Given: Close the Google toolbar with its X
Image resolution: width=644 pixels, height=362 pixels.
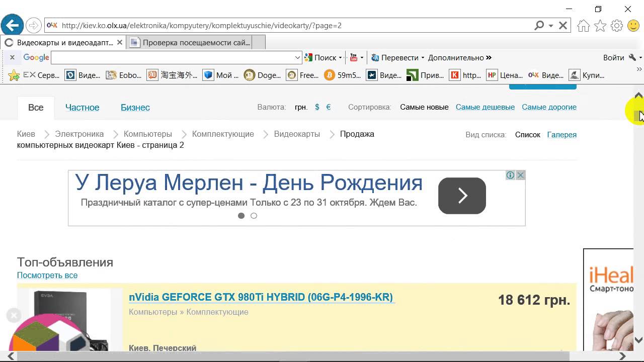Looking at the screenshot, I should (x=12, y=57).
